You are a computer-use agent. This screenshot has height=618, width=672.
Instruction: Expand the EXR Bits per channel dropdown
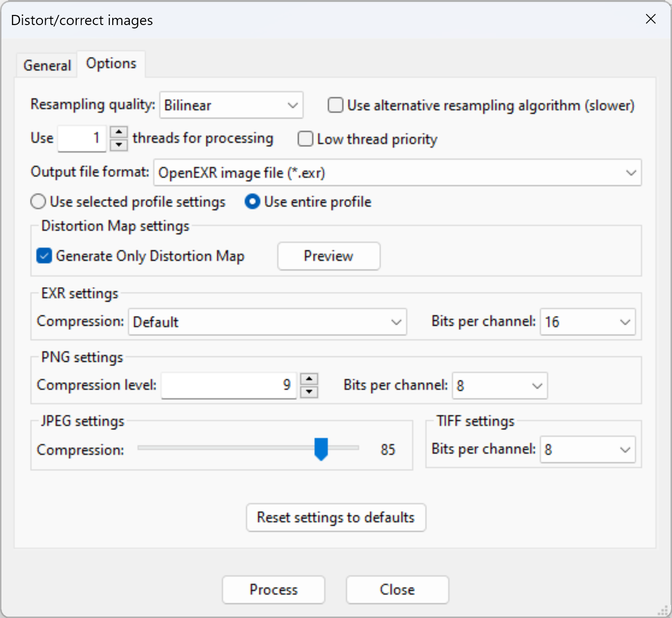(587, 322)
